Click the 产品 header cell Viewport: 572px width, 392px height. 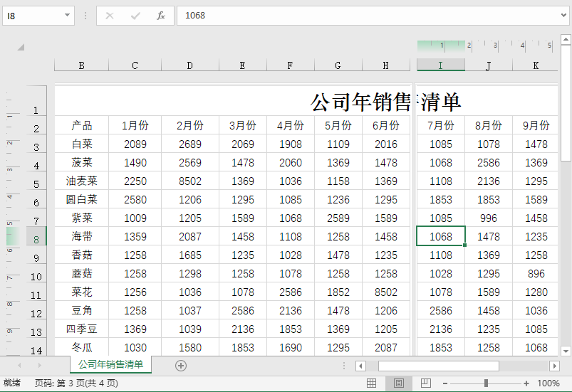(x=82, y=125)
